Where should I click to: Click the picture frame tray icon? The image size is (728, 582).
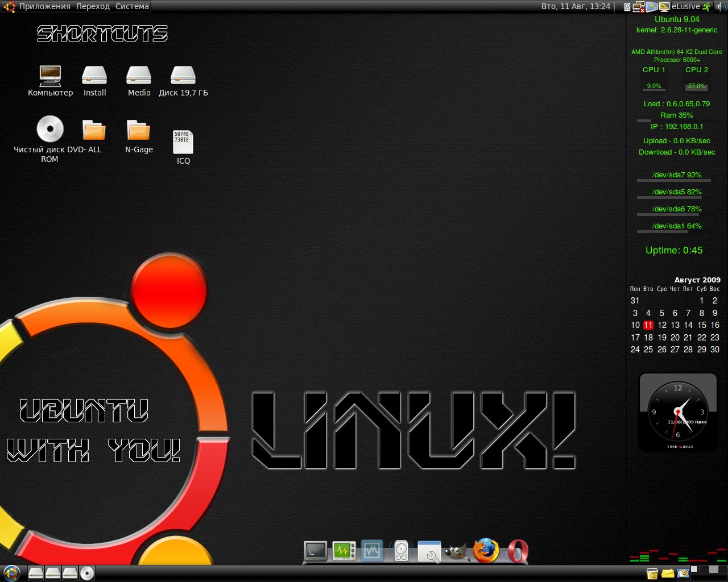tap(652, 7)
